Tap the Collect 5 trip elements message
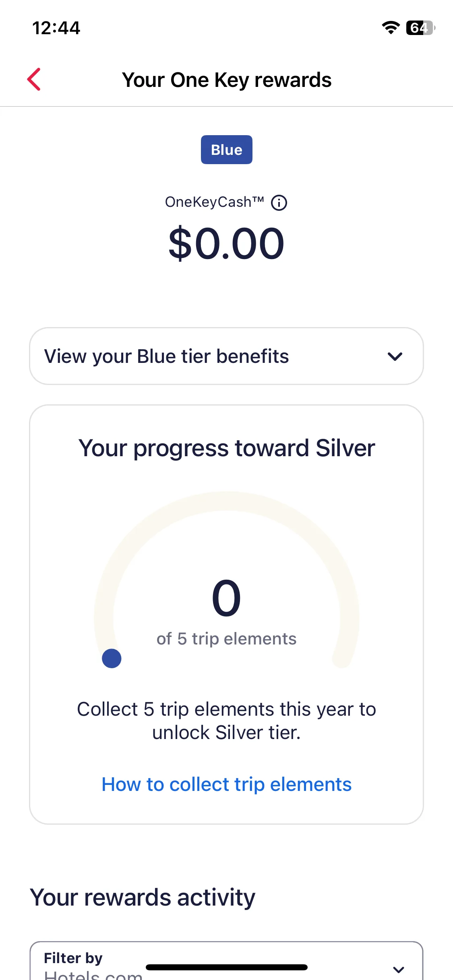The image size is (453, 980). click(227, 721)
